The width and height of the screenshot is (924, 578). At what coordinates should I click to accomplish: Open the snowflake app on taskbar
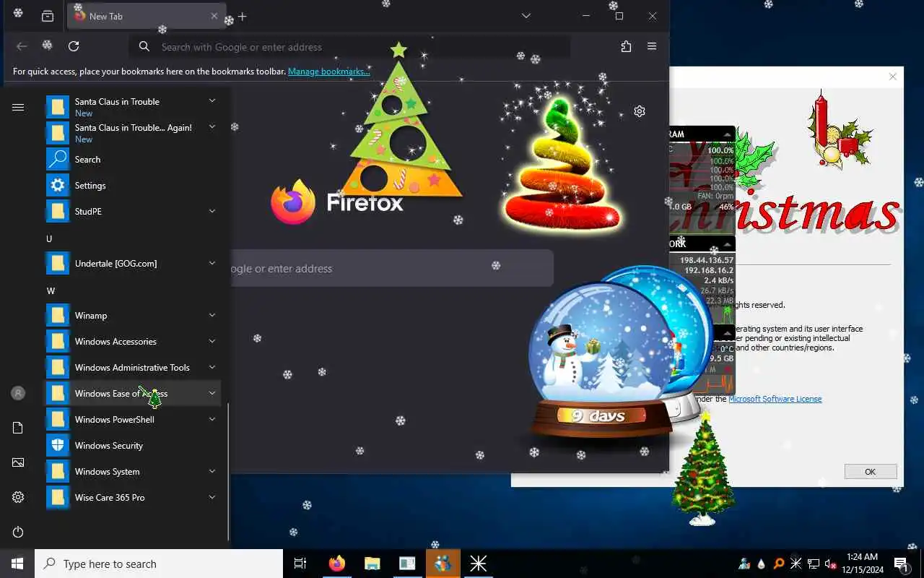(x=478, y=564)
